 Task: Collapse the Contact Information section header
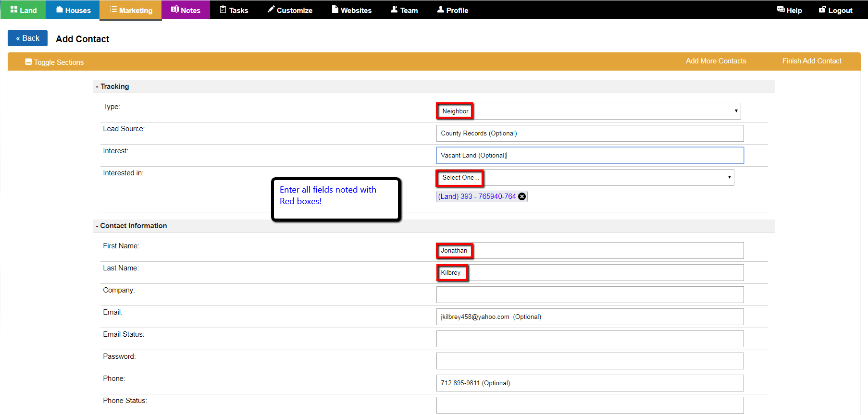(434, 226)
